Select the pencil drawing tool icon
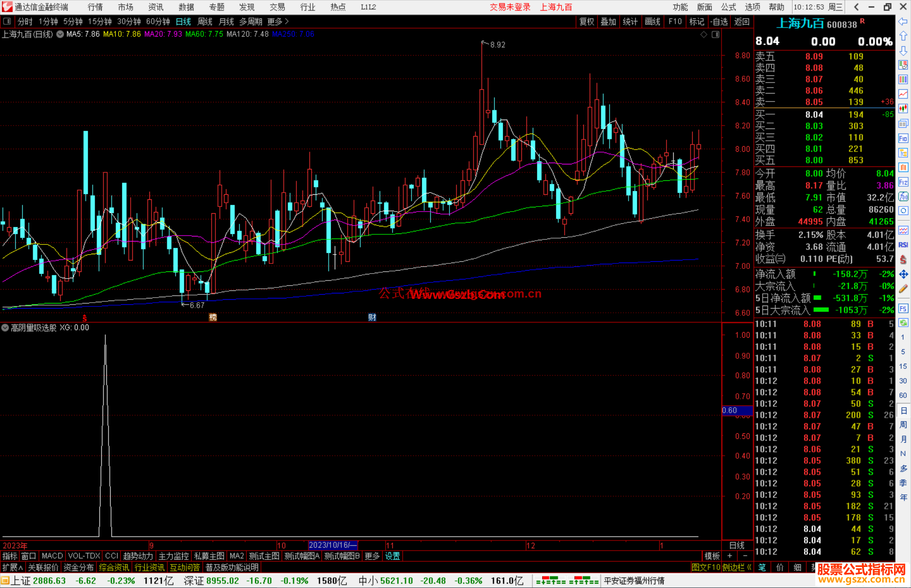This screenshot has width=911, height=588. pyautogui.click(x=903, y=289)
